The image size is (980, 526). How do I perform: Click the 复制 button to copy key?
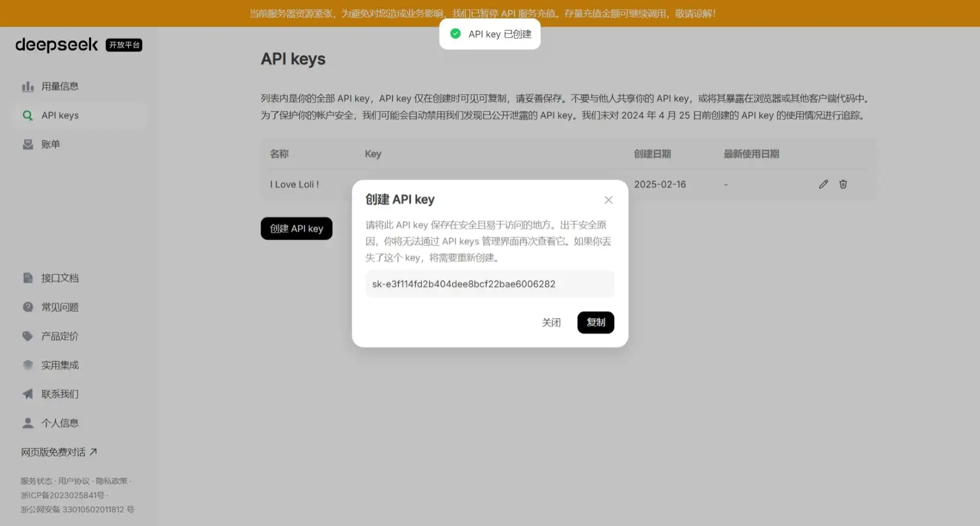click(595, 323)
